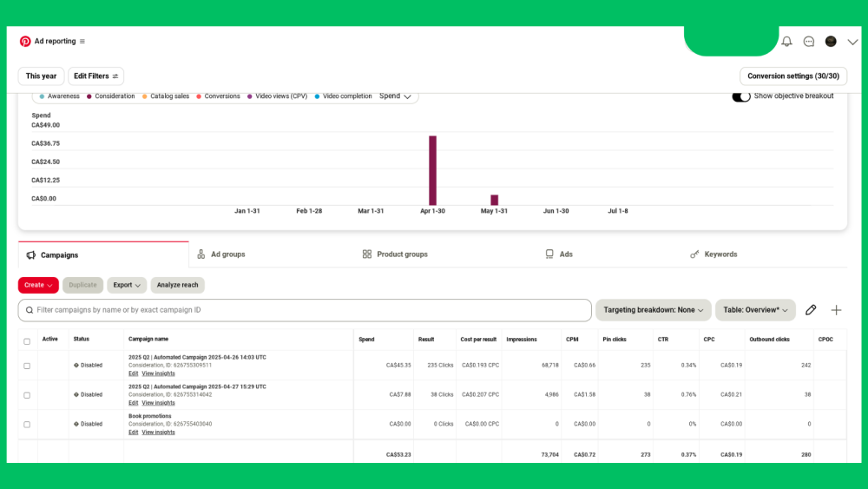Viewport: 868px width, 489px height.
Task: Click the profile avatar icon
Action: 831,42
